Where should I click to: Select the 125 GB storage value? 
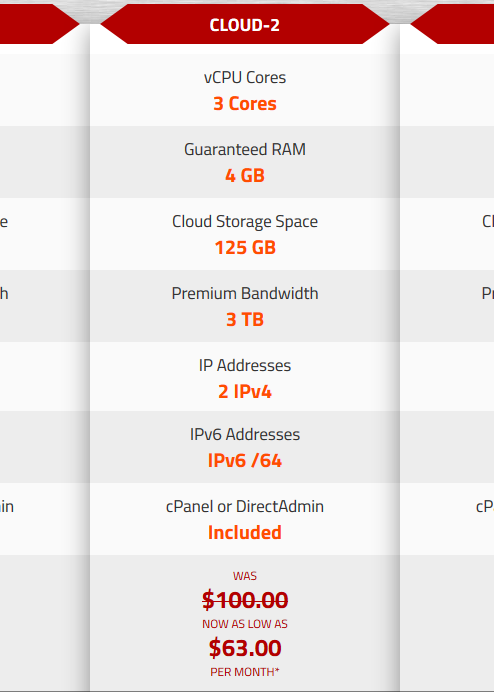point(245,248)
